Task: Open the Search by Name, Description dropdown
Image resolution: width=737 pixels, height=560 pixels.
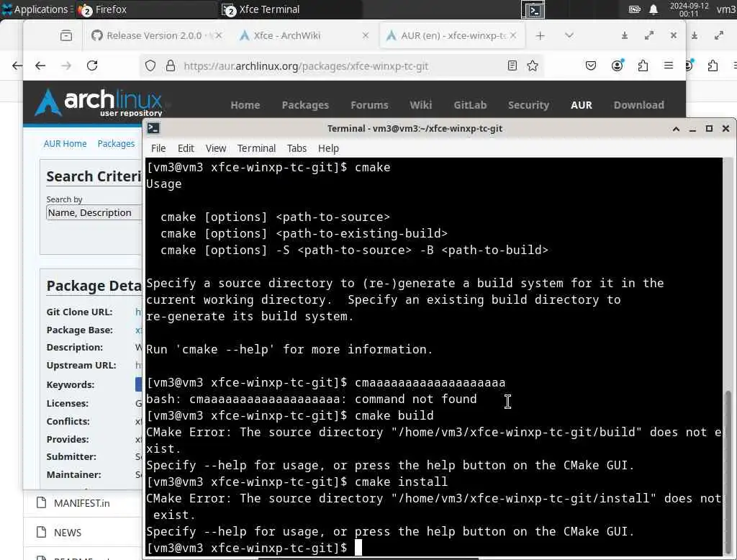Action: (94, 213)
